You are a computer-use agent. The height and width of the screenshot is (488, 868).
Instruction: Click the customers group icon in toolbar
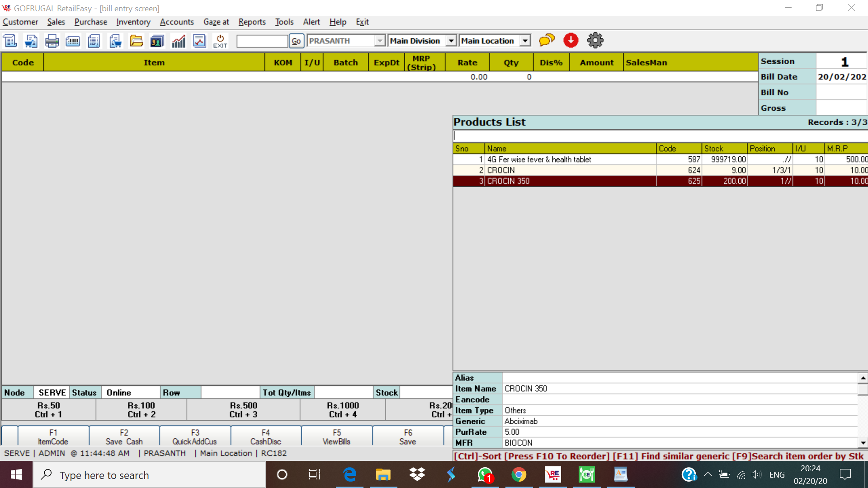click(x=157, y=41)
